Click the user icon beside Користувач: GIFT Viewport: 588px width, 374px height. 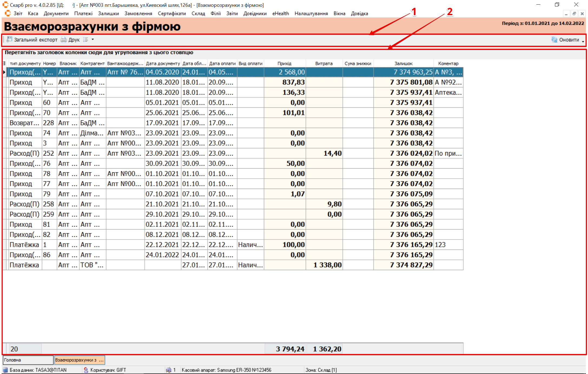pos(86,370)
